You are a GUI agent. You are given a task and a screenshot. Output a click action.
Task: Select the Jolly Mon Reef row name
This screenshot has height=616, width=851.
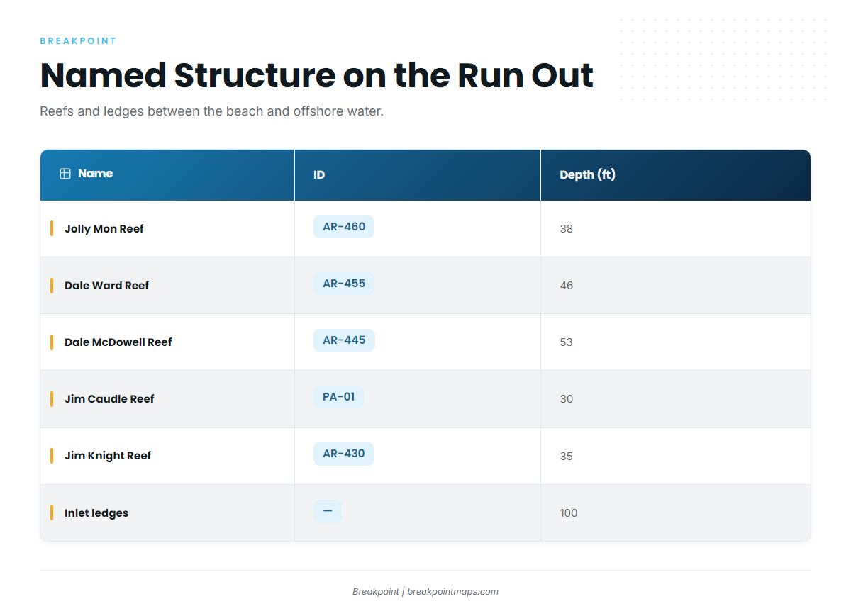pos(104,229)
